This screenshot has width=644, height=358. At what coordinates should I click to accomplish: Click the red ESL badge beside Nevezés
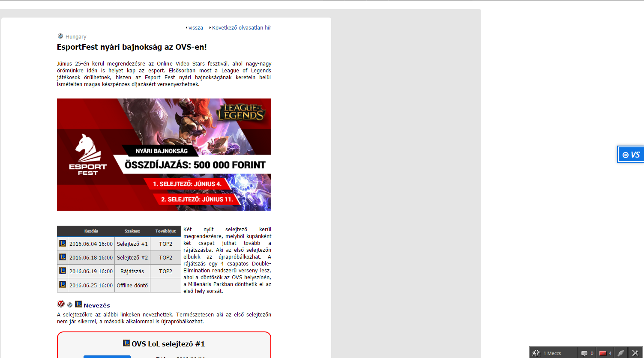tap(61, 304)
